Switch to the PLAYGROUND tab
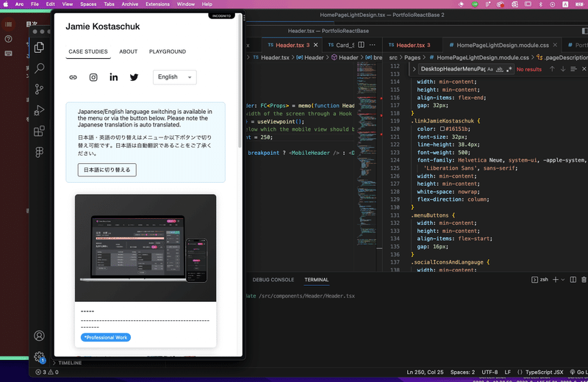The height and width of the screenshot is (382, 588). point(168,51)
